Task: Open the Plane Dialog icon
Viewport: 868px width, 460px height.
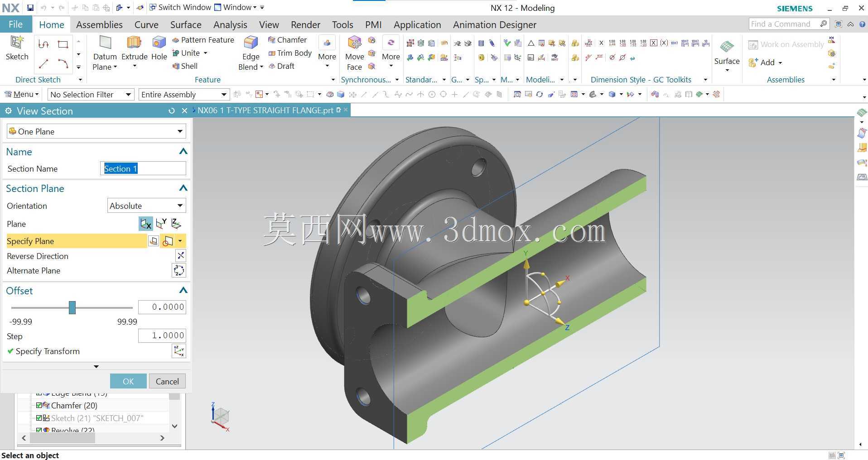Action: pyautogui.click(x=154, y=241)
